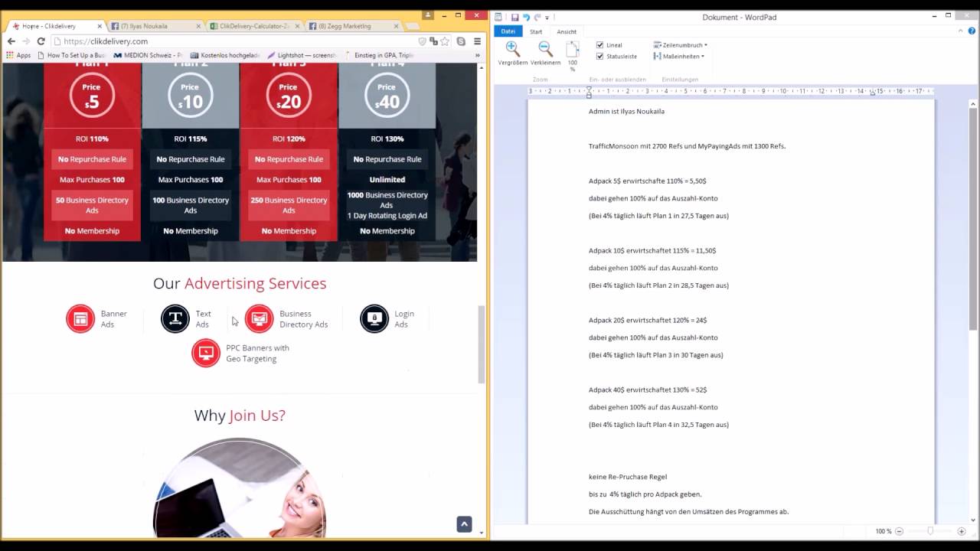Click the 'keine Re-Pruchase Regel' line in document
This screenshot has height=551, width=980.
click(x=628, y=477)
